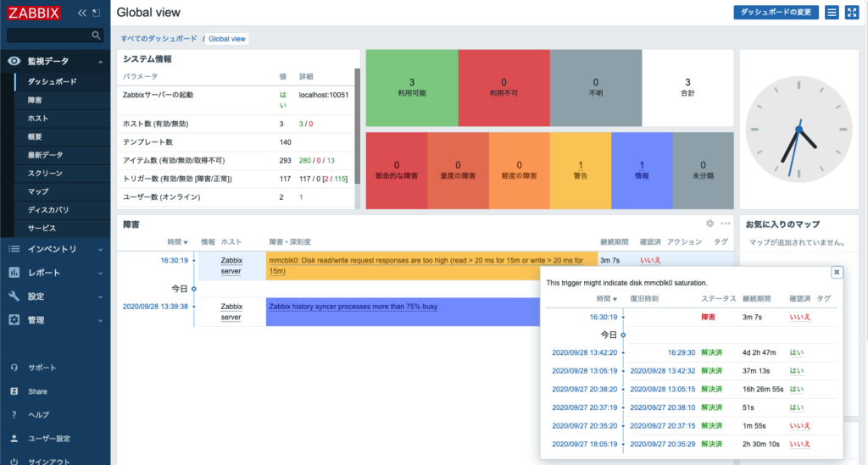Open the 障害 menu item in sidebar
This screenshot has width=868, height=465.
(35, 100)
